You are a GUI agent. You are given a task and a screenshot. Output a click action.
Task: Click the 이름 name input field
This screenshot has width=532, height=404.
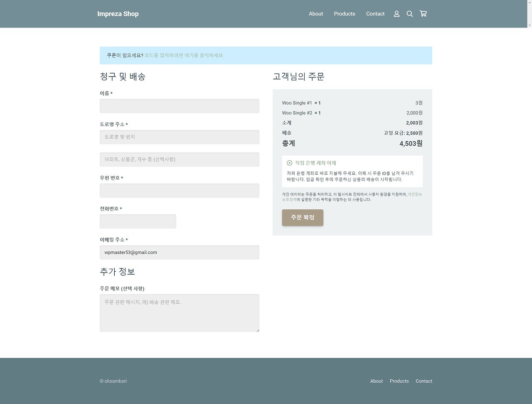click(x=179, y=106)
